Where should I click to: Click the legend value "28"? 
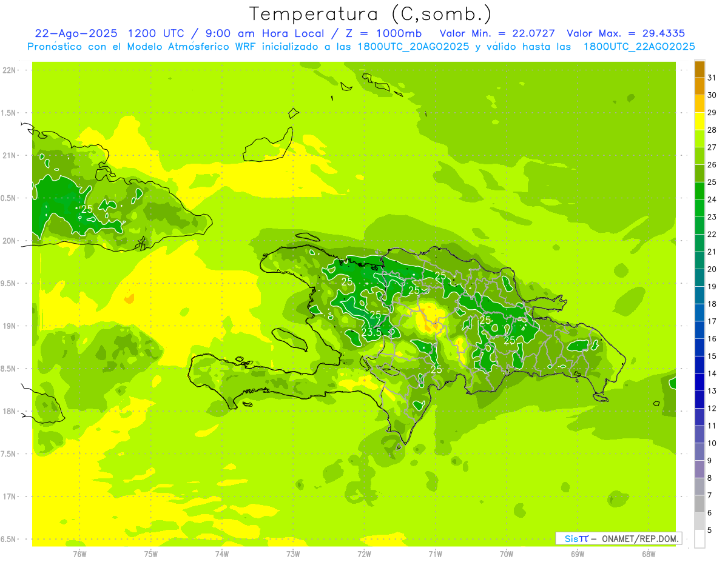(x=712, y=130)
